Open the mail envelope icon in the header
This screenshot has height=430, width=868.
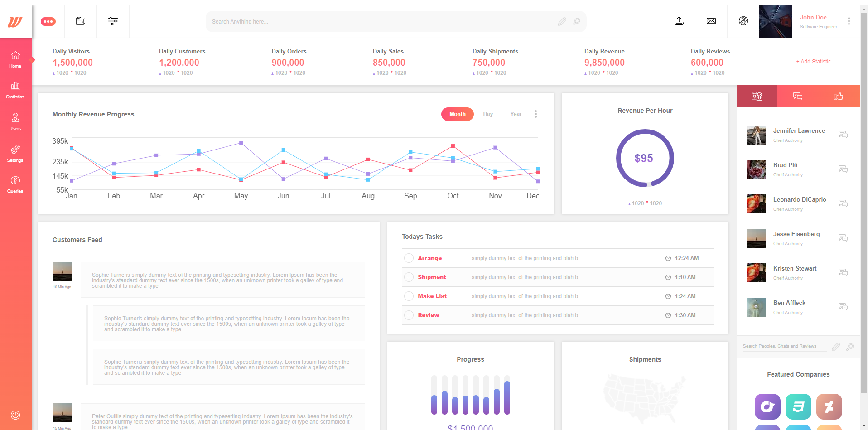711,21
